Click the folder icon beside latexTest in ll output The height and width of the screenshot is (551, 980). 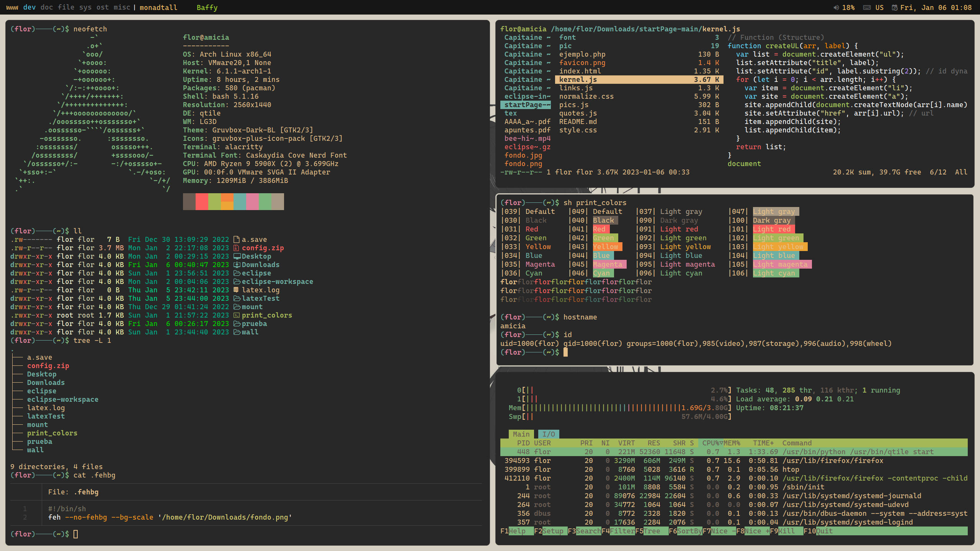[x=237, y=298]
